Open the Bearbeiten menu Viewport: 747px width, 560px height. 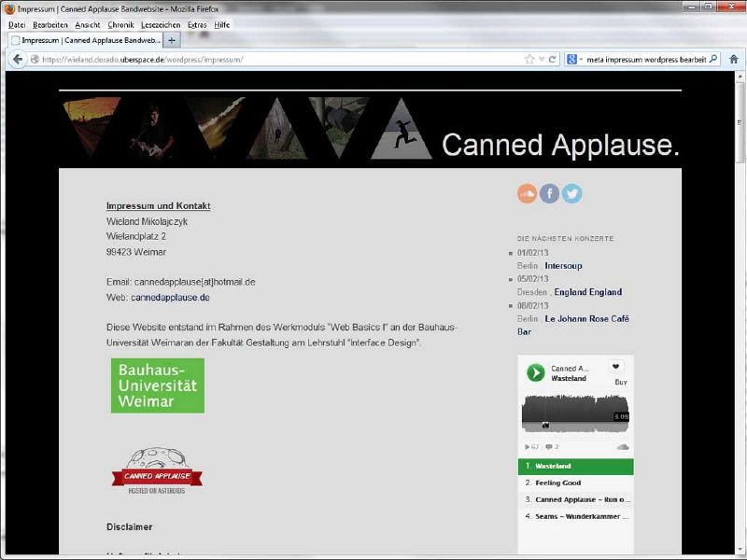click(50, 25)
